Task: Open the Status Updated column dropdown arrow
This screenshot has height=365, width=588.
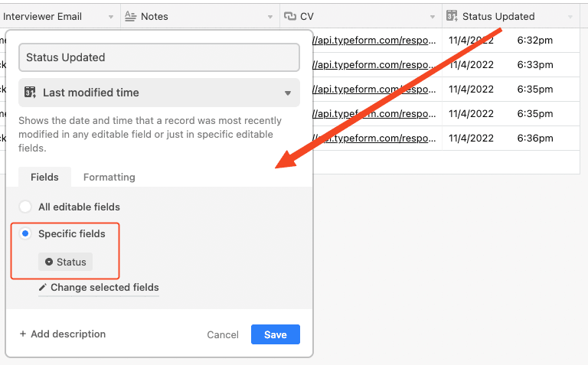Action: tap(570, 16)
